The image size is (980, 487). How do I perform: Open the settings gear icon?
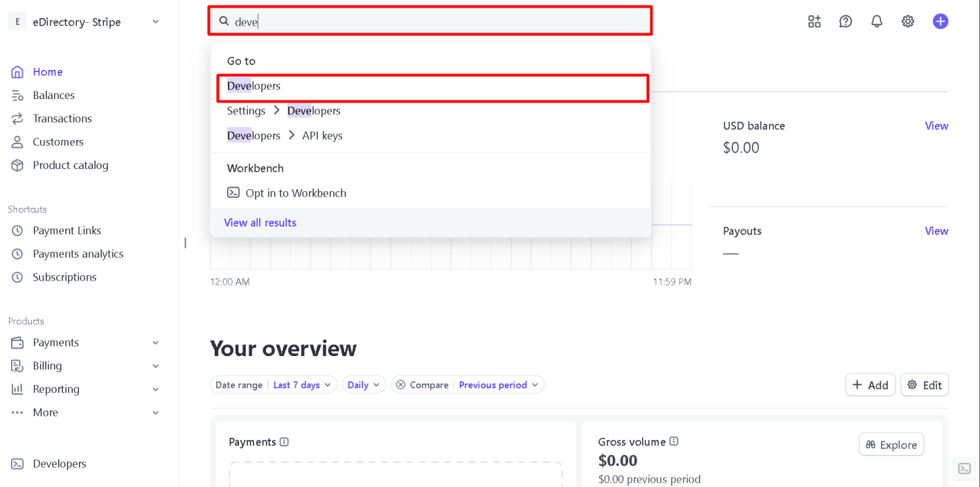coord(908,21)
